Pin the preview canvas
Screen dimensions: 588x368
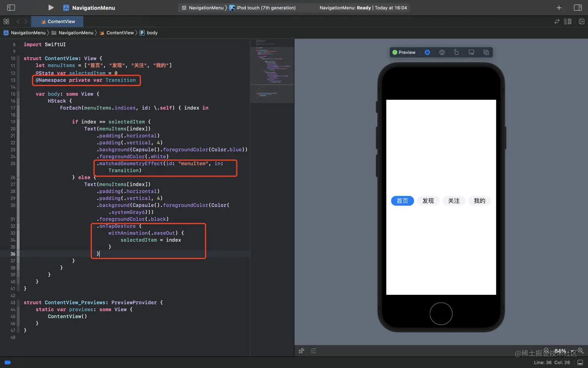tap(301, 351)
